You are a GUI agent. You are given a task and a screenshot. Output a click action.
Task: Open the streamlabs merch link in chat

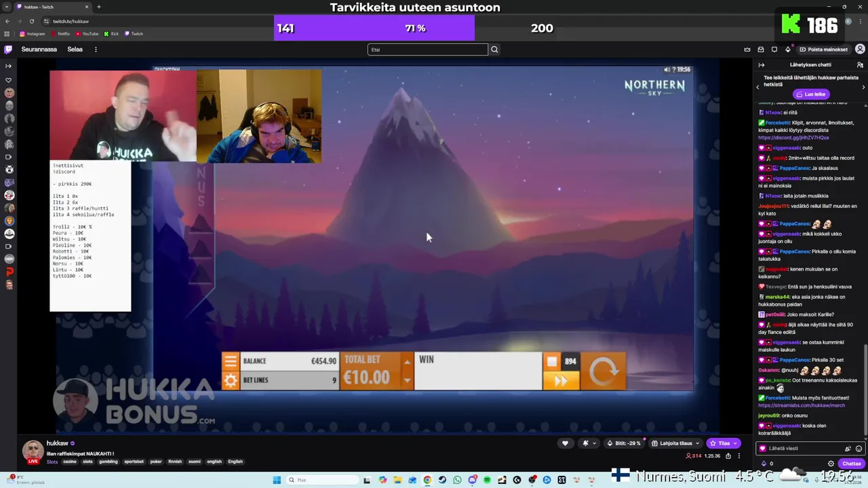coord(802,405)
